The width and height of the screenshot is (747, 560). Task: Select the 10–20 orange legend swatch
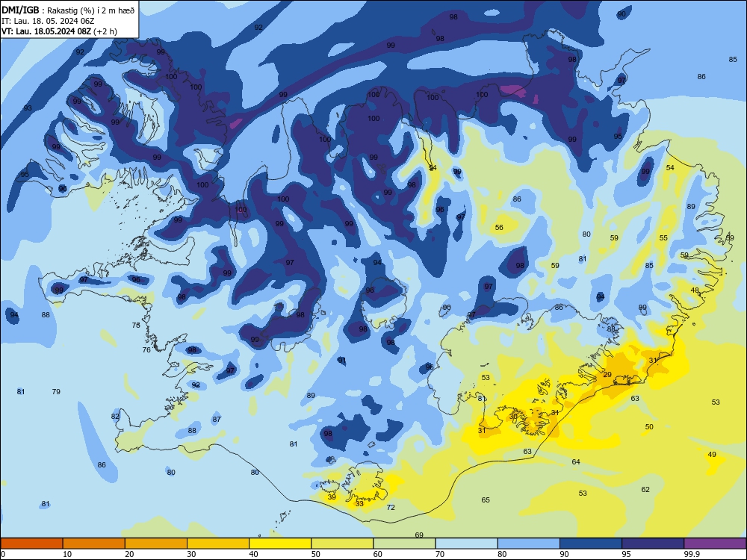pyautogui.click(x=94, y=544)
